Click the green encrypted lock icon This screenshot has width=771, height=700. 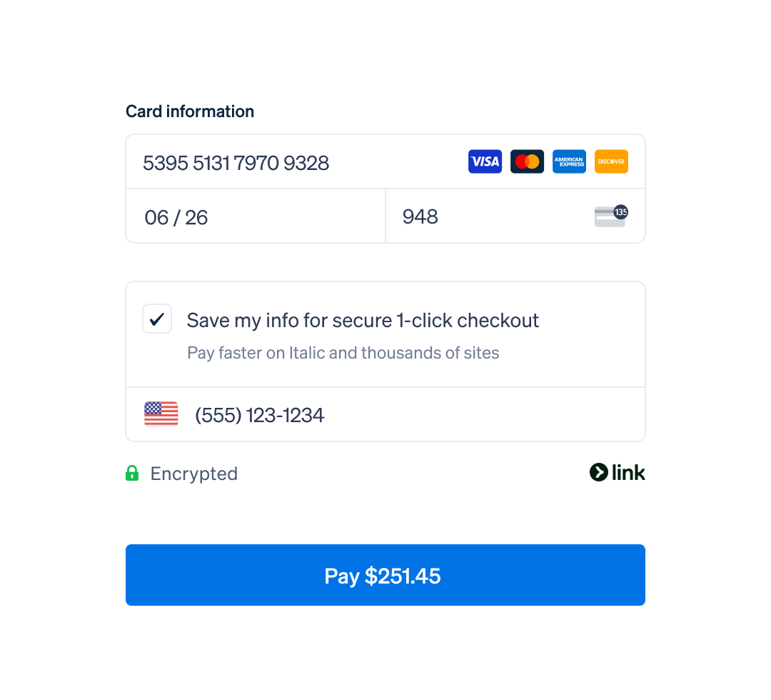pos(132,474)
